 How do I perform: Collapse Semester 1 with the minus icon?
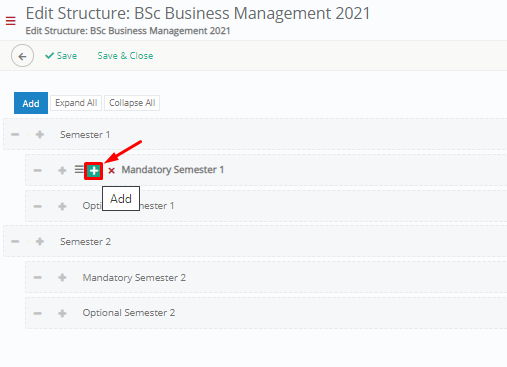(15, 135)
